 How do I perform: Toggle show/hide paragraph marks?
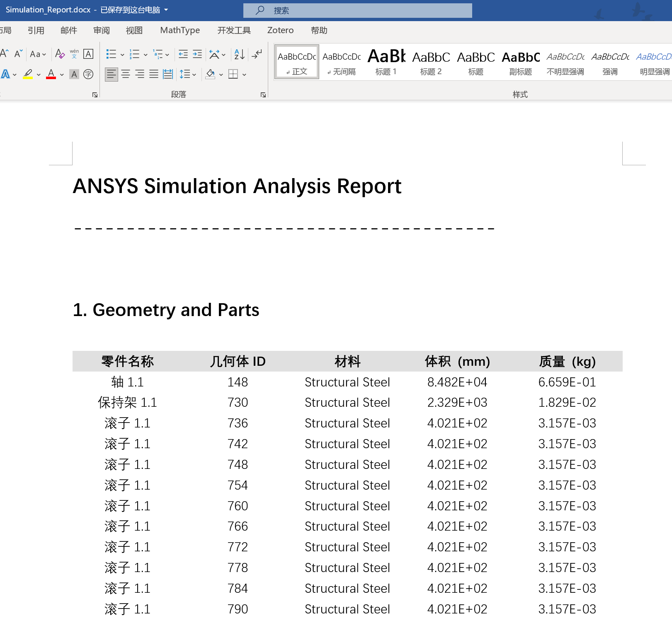coord(257,54)
